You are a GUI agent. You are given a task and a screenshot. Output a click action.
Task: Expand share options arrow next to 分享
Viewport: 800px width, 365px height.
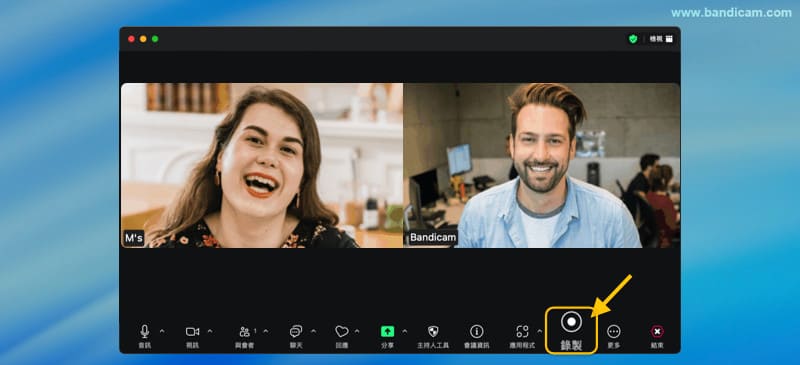pyautogui.click(x=405, y=331)
